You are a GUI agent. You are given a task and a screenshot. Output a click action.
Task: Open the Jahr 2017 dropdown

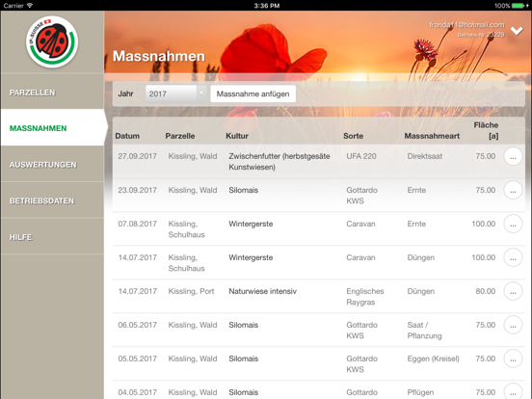tap(175, 94)
